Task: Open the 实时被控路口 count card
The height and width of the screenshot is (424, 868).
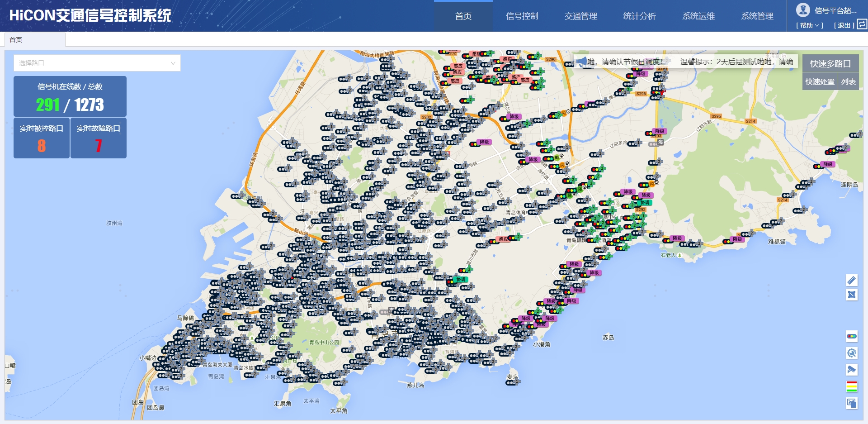Action: click(42, 138)
